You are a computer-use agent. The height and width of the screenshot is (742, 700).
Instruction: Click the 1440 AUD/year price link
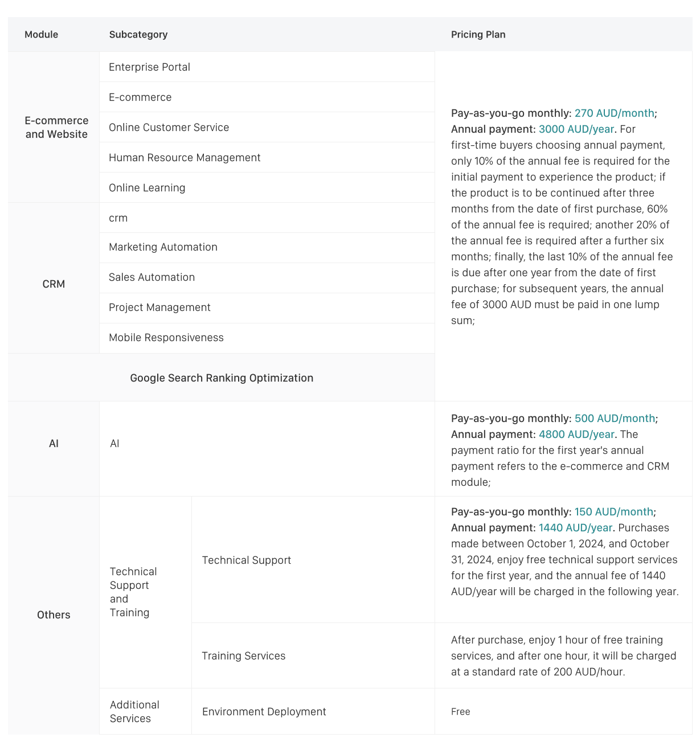575,528
